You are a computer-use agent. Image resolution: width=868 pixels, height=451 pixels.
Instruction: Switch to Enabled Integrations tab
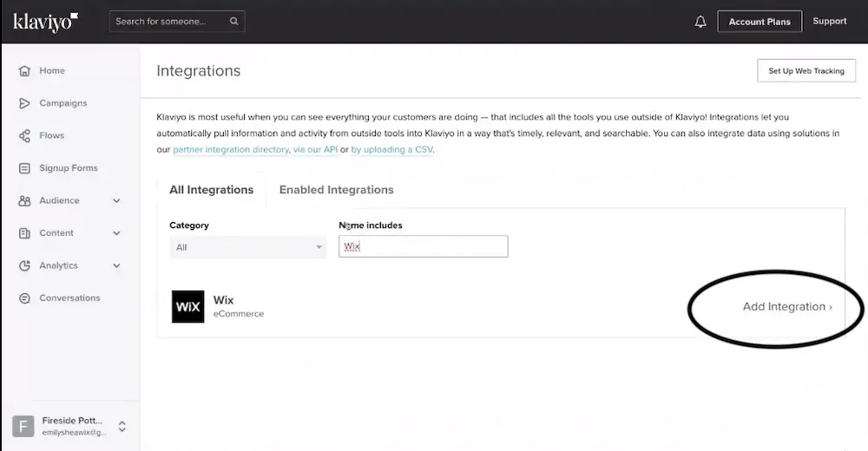coord(336,190)
